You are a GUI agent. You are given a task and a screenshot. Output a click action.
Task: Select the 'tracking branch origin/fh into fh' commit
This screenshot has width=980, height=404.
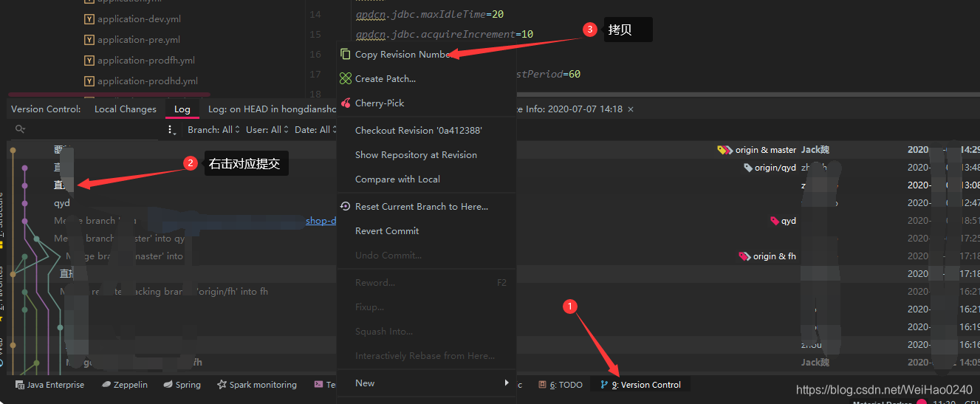coord(164,292)
